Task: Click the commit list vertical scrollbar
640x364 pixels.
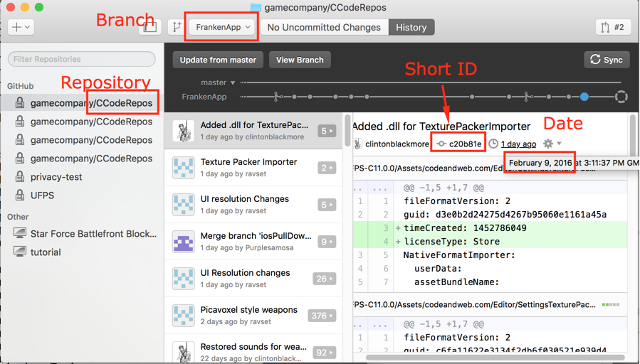Action: coord(347,129)
